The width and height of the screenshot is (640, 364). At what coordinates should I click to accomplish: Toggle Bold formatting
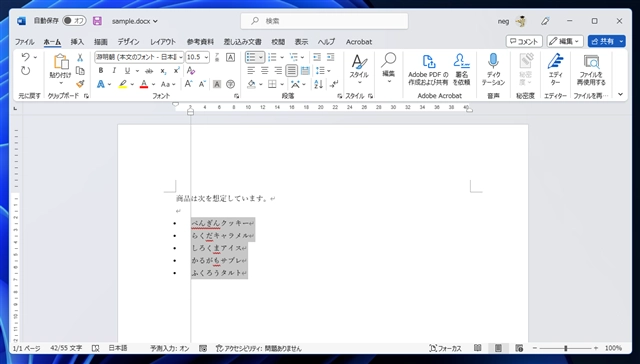coord(101,71)
